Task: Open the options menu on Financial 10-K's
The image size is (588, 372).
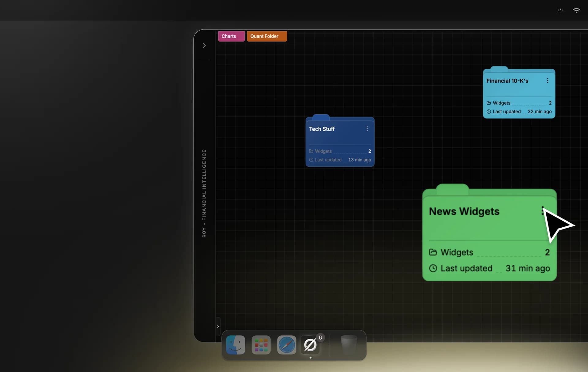Action: tap(547, 80)
